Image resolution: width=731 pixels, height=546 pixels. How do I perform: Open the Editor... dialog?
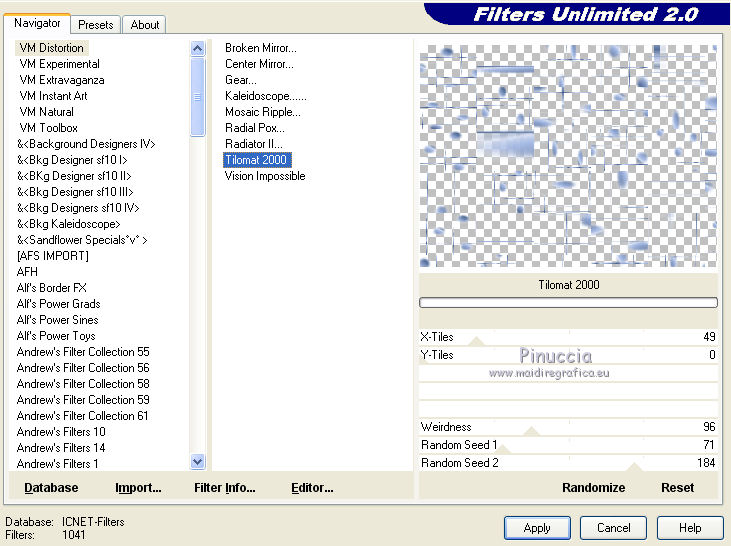point(312,488)
